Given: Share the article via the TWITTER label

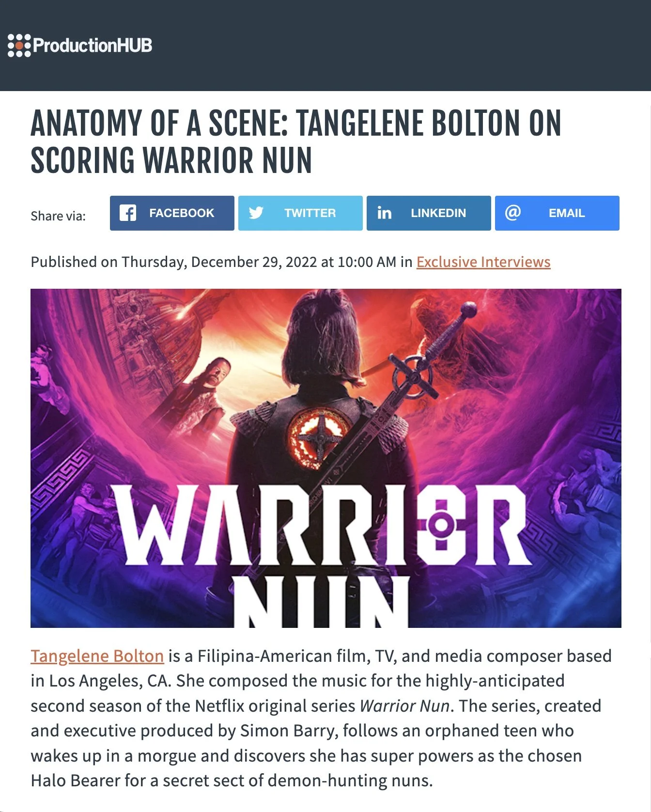Looking at the screenshot, I should pos(310,213).
